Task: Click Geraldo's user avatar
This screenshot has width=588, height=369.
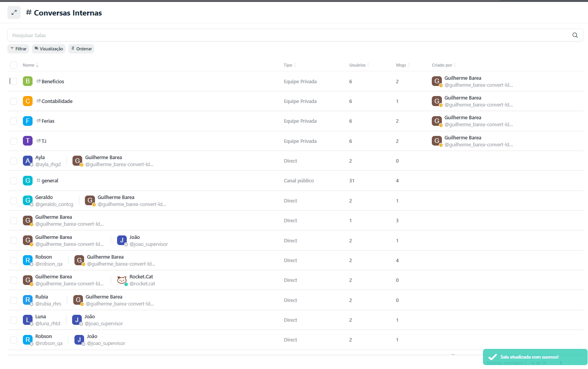Action: pos(28,201)
